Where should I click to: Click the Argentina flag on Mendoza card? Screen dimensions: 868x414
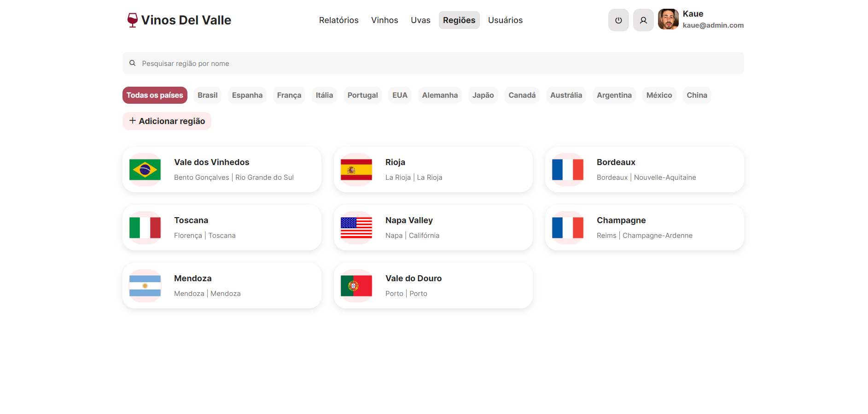tap(145, 286)
